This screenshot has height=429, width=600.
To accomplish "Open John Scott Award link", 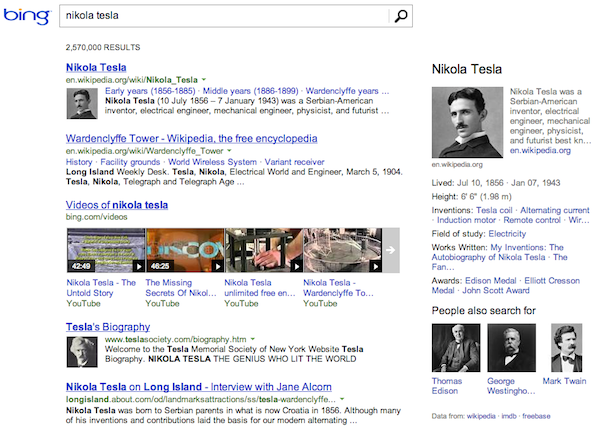I will point(496,291).
